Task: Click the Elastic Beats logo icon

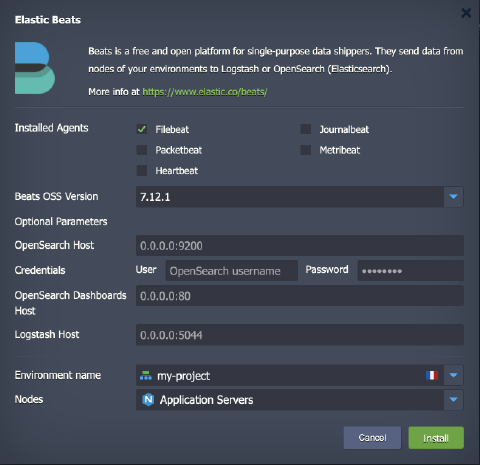Action: pyautogui.click(x=35, y=68)
